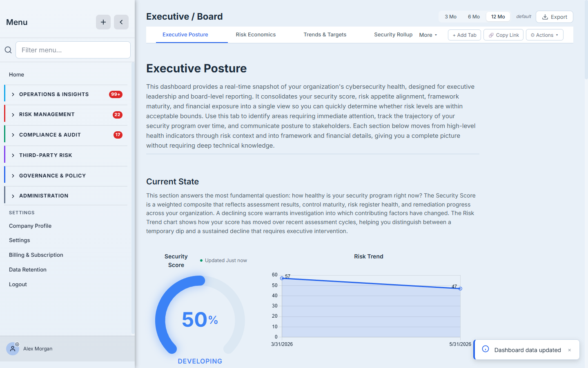Viewport: 588px width, 368px height.
Task: Click the 3/31/2026 axis date label
Action: (282, 344)
